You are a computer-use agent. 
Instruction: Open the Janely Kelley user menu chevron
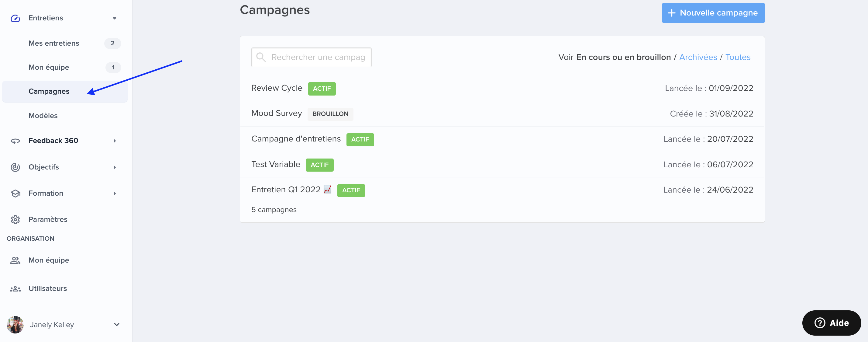coord(117,324)
